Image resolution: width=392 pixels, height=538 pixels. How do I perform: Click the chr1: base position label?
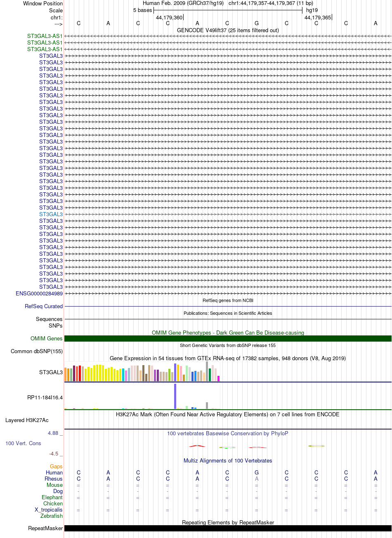[x=57, y=17]
